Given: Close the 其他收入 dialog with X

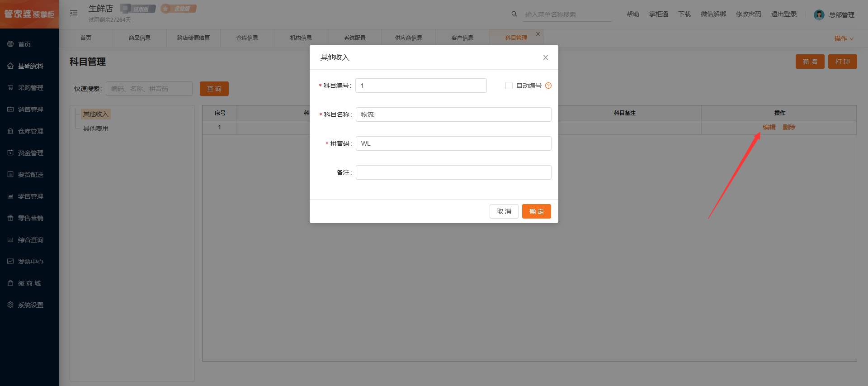Looking at the screenshot, I should (x=546, y=57).
